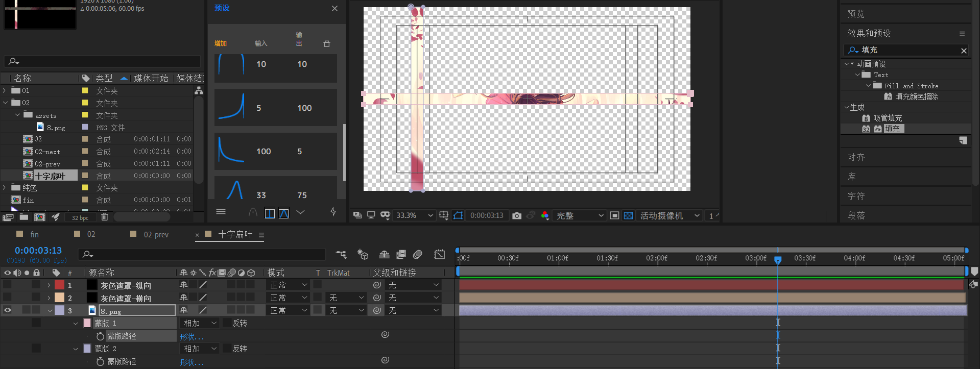Toggle the transparency grid button in viewer
The width and height of the screenshot is (980, 369).
(629, 215)
